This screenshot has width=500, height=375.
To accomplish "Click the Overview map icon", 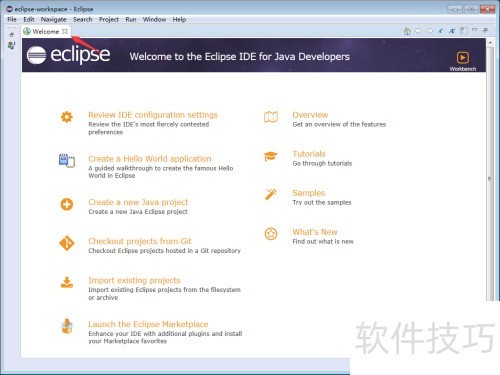I will pyautogui.click(x=271, y=117).
